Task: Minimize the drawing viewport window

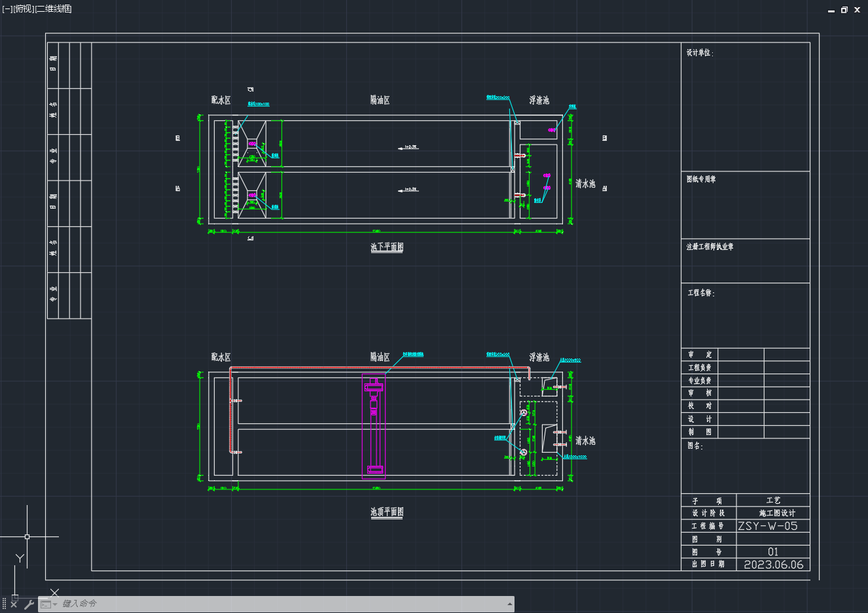Action: (x=831, y=10)
